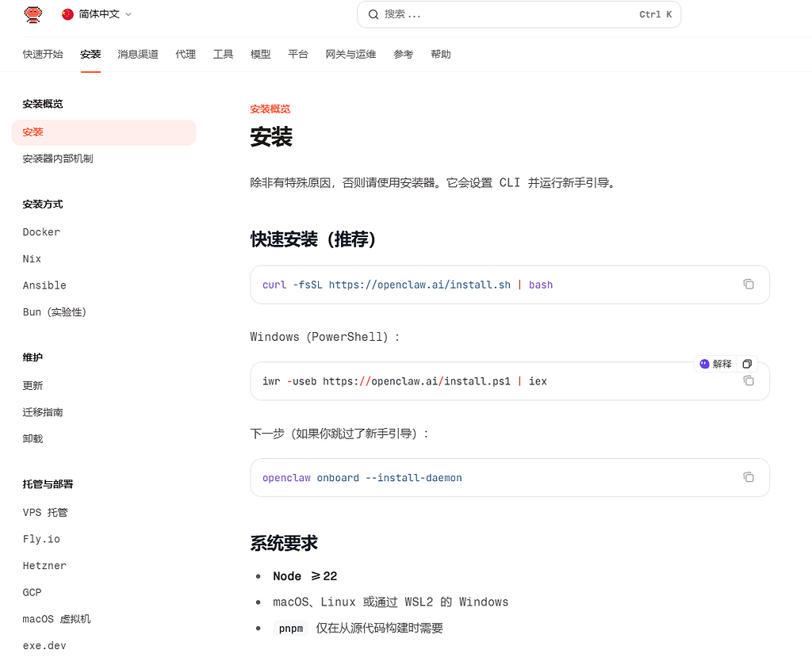Open the macOS 虚拟机 page
The width and height of the screenshot is (812, 665).
coord(56,619)
